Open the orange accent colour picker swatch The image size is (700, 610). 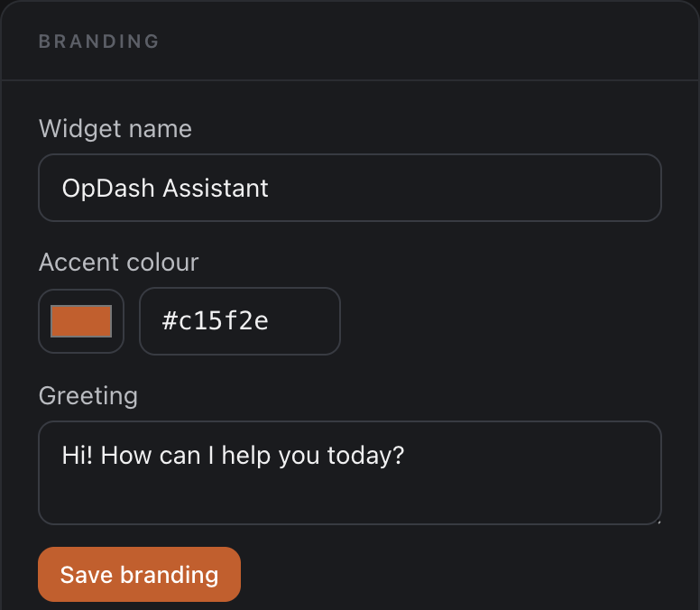tap(81, 321)
